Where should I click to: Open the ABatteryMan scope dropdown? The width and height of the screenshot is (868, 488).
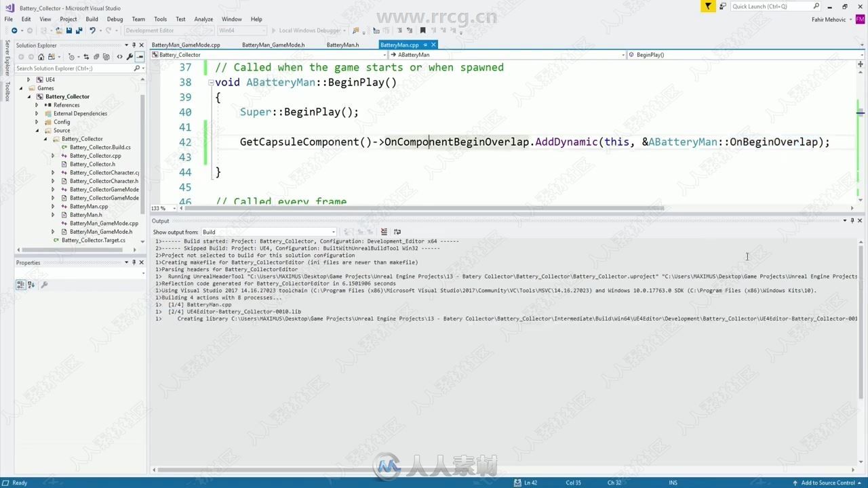point(507,55)
